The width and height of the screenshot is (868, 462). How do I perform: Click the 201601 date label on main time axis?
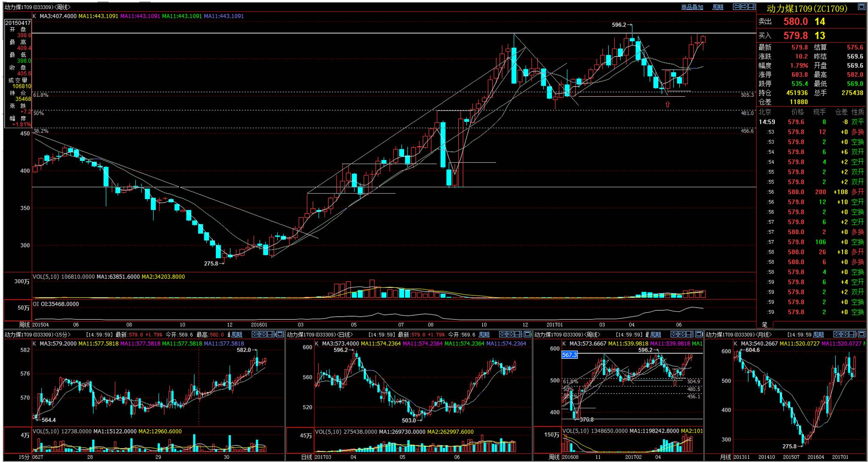(x=259, y=325)
